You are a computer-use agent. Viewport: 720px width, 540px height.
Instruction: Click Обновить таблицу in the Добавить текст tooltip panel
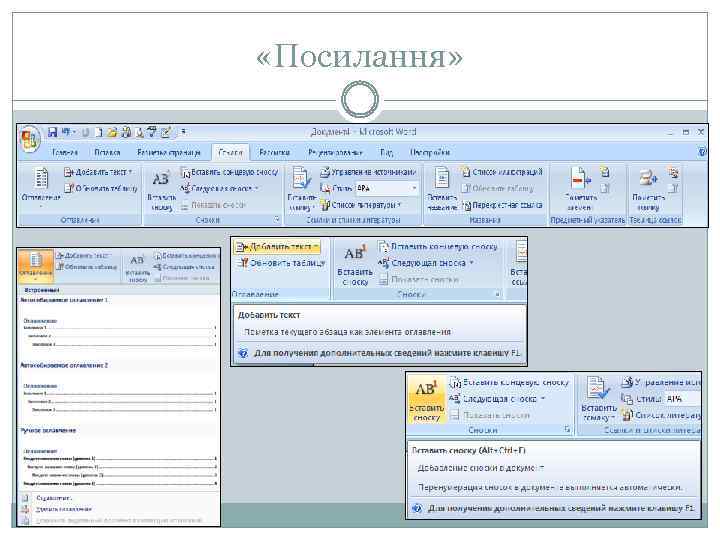[281, 263]
